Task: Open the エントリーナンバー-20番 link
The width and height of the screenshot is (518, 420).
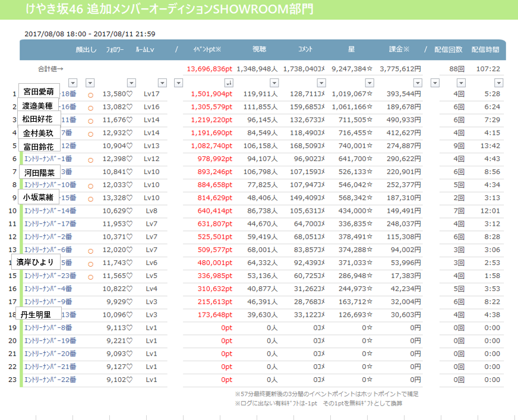Action: pos(50,353)
